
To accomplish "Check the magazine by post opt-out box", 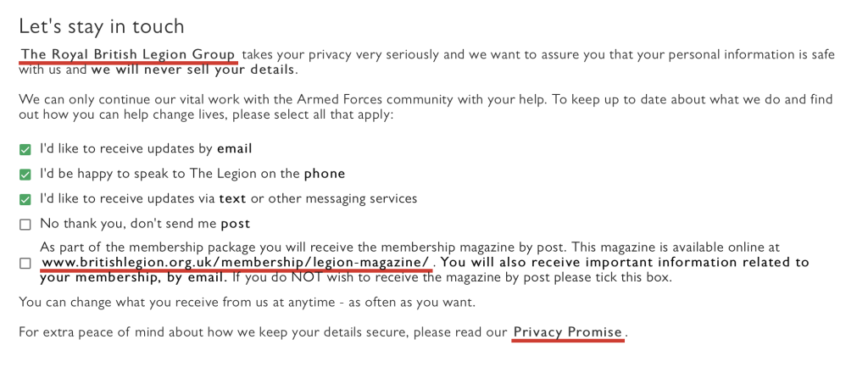I will point(25,263).
